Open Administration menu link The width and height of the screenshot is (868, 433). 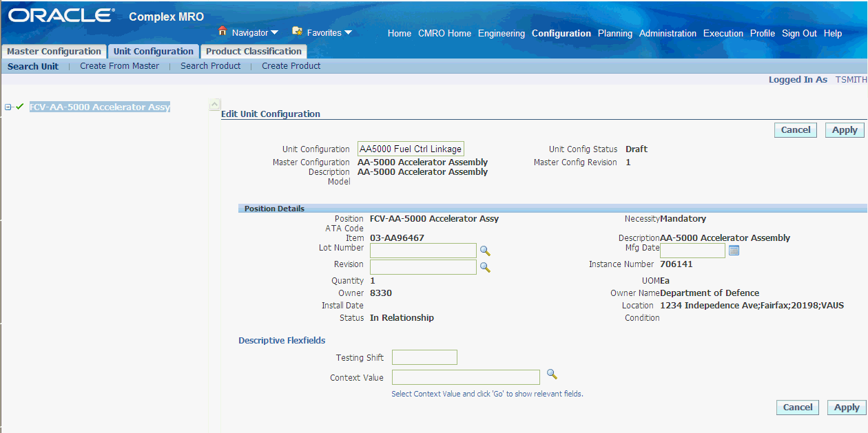[668, 33]
